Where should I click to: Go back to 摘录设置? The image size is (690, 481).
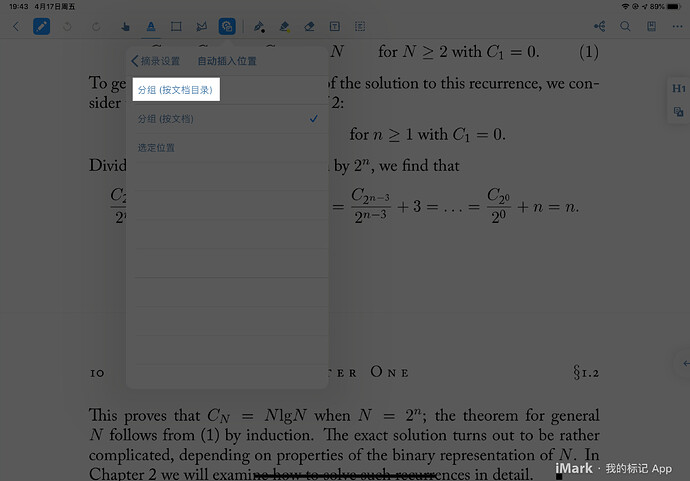155,61
